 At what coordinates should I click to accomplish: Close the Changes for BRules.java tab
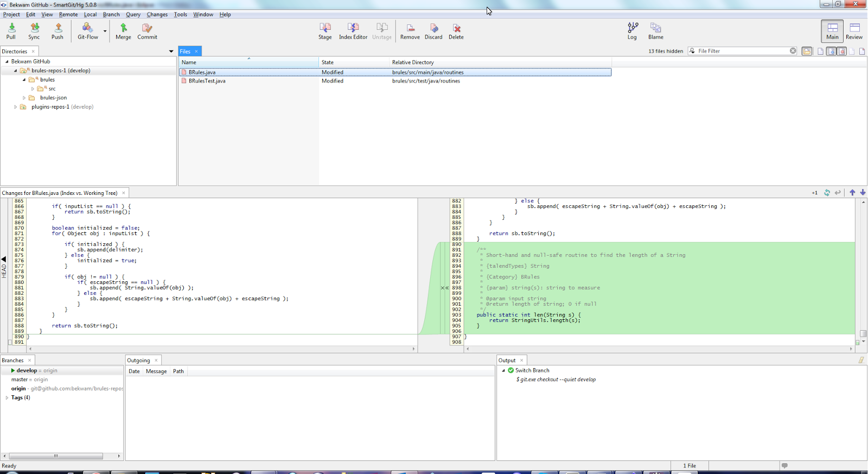tap(124, 193)
